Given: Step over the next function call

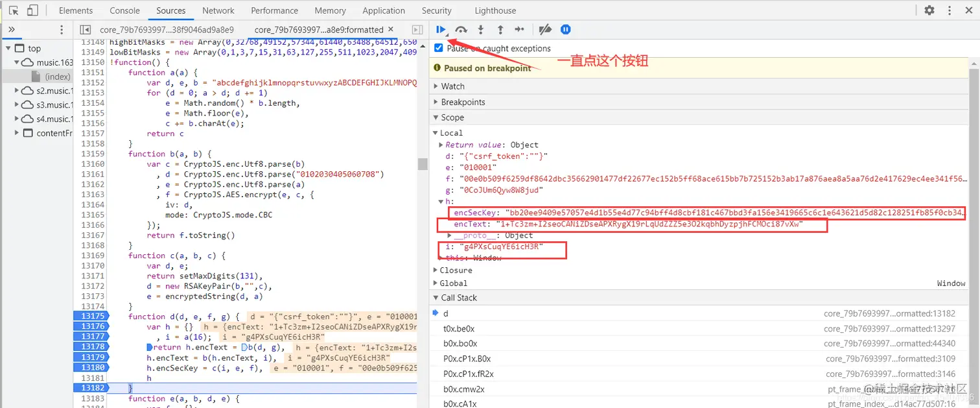Looking at the screenshot, I should point(461,29).
